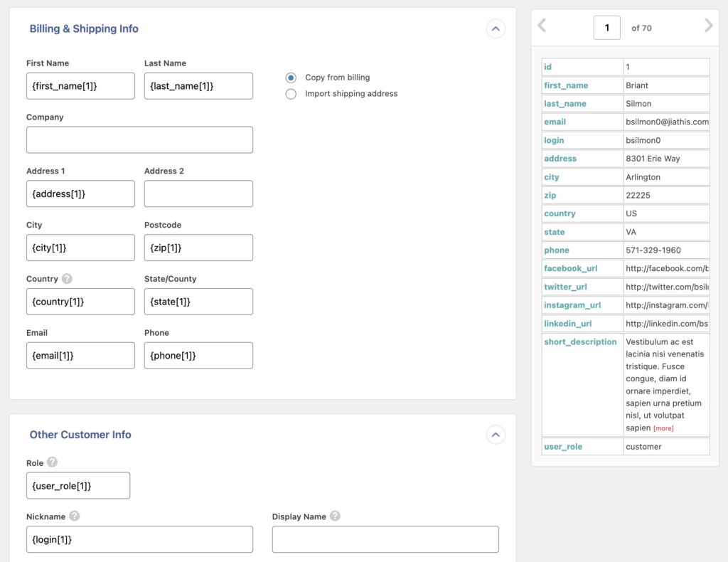This screenshot has height=562, width=728.
Task: Select the Copy from billing option
Action: coord(291,78)
